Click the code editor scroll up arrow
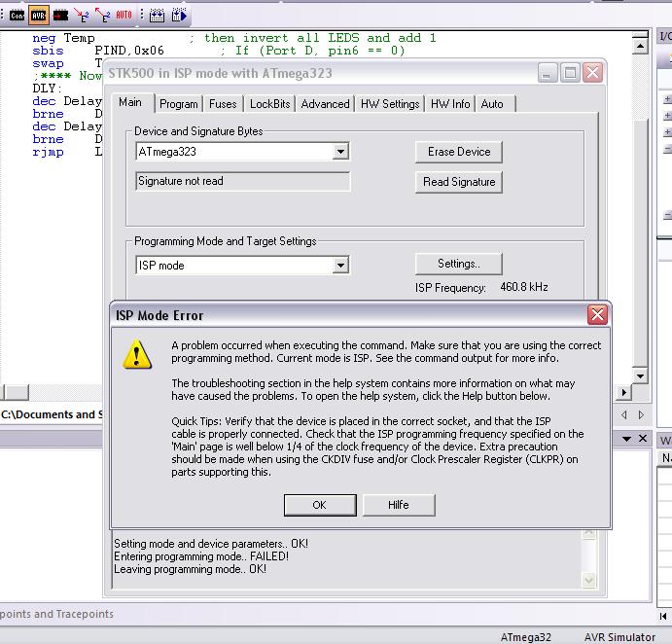 (640, 46)
